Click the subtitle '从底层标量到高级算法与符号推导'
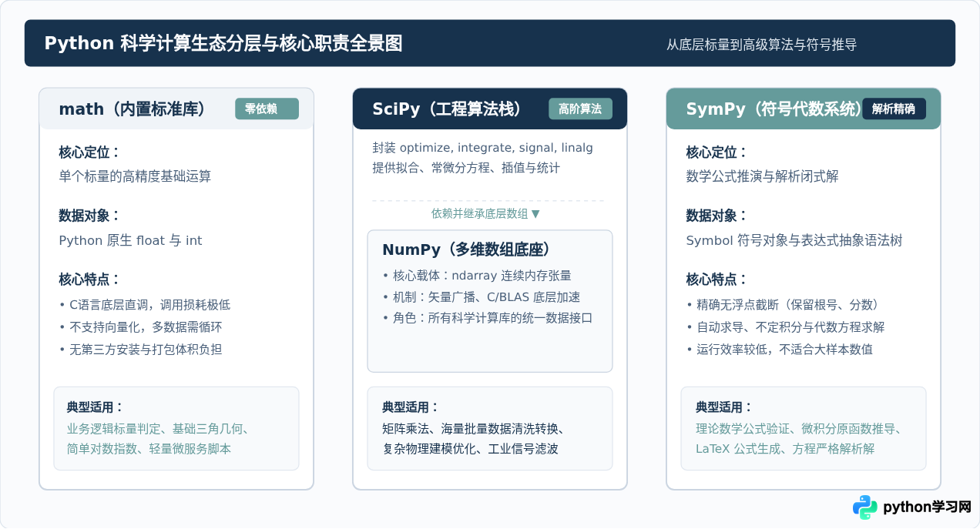 (761, 45)
